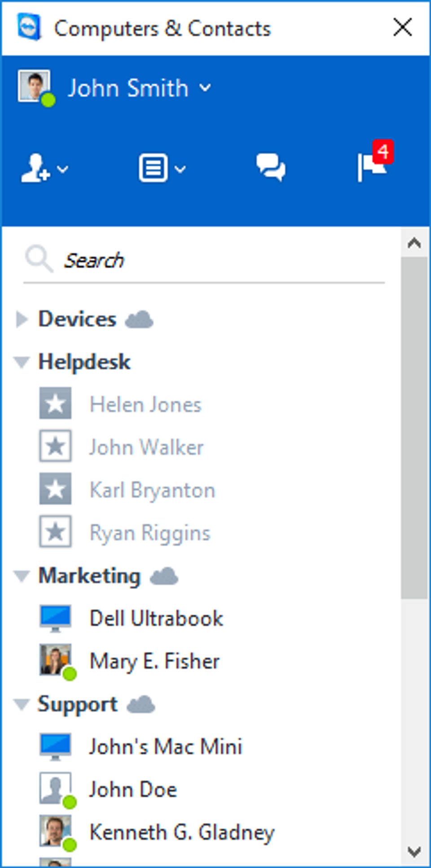Click the scrollbar down arrow
The image size is (431, 868).
413,851
